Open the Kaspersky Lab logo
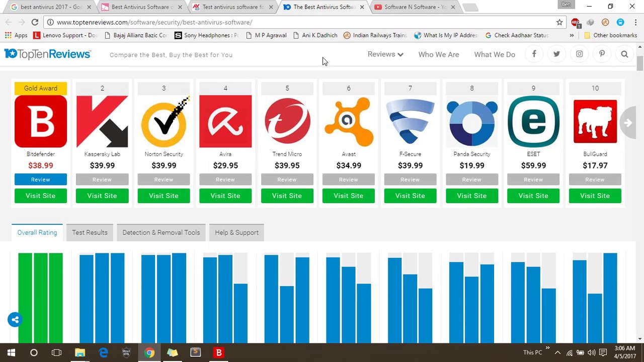 coord(102,121)
